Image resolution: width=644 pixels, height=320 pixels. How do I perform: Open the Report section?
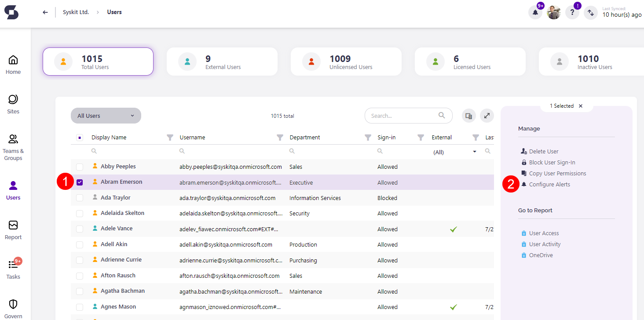13,229
